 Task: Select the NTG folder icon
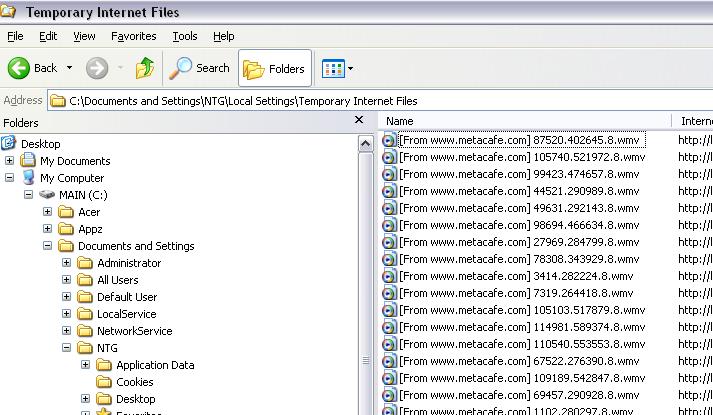(x=85, y=348)
